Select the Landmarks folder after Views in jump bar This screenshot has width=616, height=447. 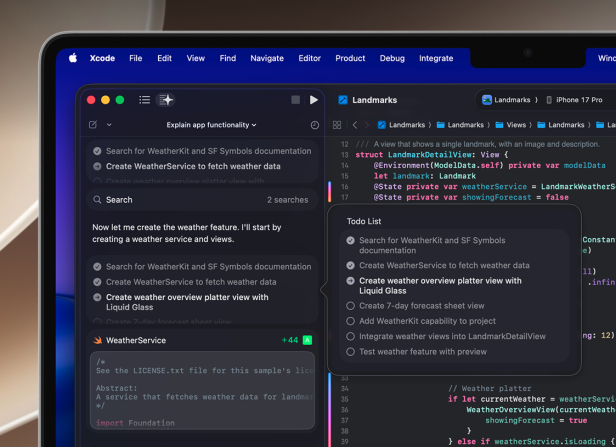(x=563, y=125)
